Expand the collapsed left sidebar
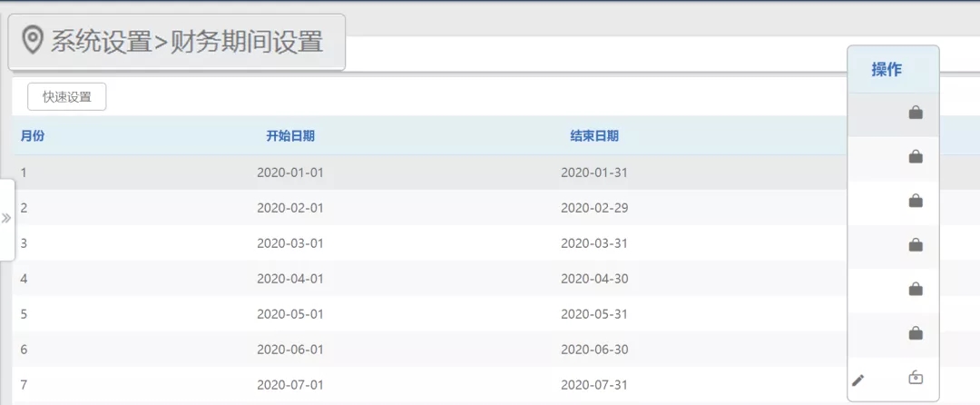 pyautogui.click(x=6, y=219)
